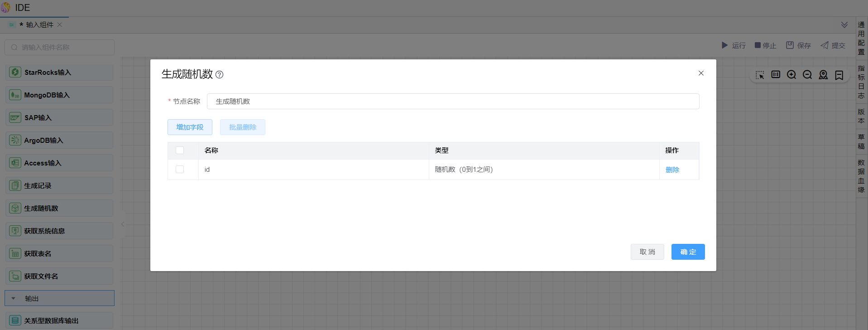Expand the 输出 component group
Viewport: 868px width, 330px height.
click(59, 298)
